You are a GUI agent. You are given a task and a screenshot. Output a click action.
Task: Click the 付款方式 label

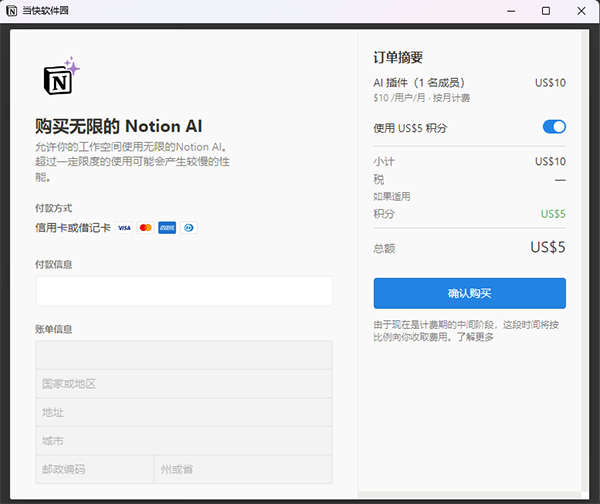54,208
